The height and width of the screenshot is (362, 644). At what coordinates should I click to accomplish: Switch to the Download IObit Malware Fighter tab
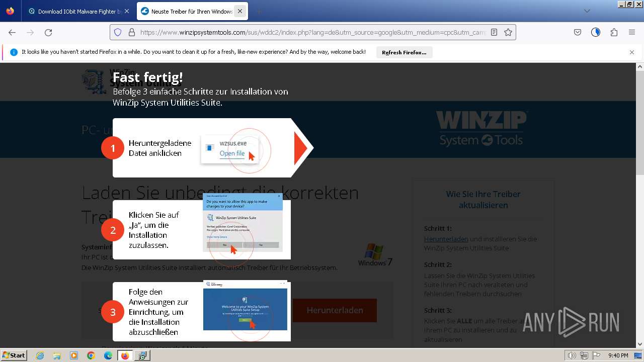pyautogui.click(x=79, y=11)
